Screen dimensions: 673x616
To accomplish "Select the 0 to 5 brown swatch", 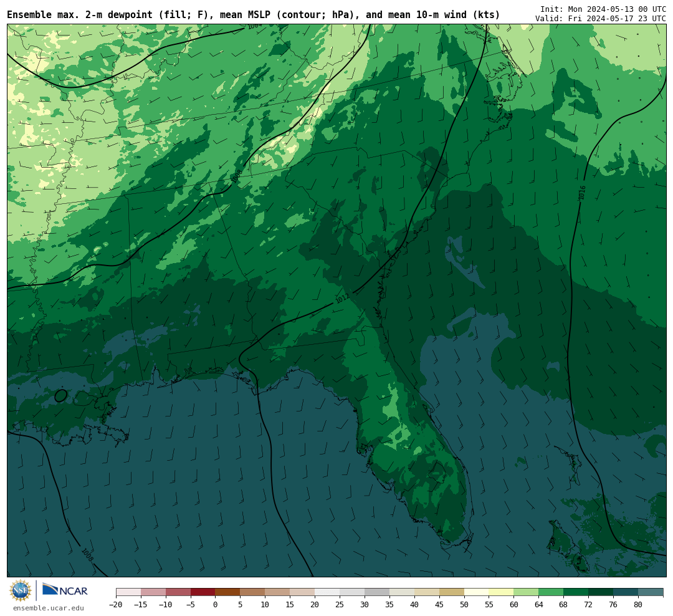I will (228, 592).
